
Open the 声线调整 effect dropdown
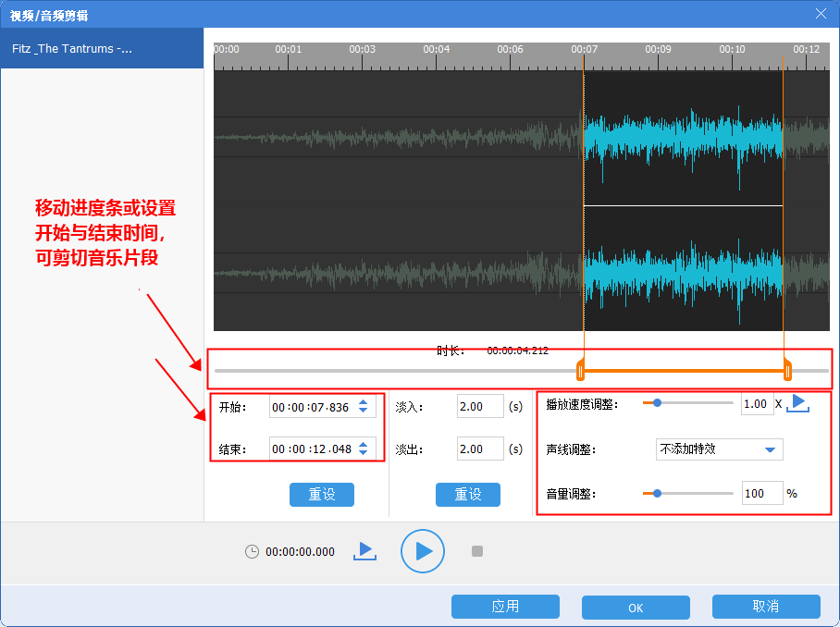tap(719, 449)
